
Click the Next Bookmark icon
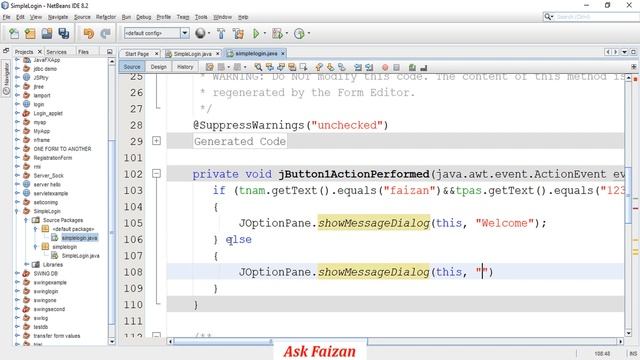pos(330,67)
